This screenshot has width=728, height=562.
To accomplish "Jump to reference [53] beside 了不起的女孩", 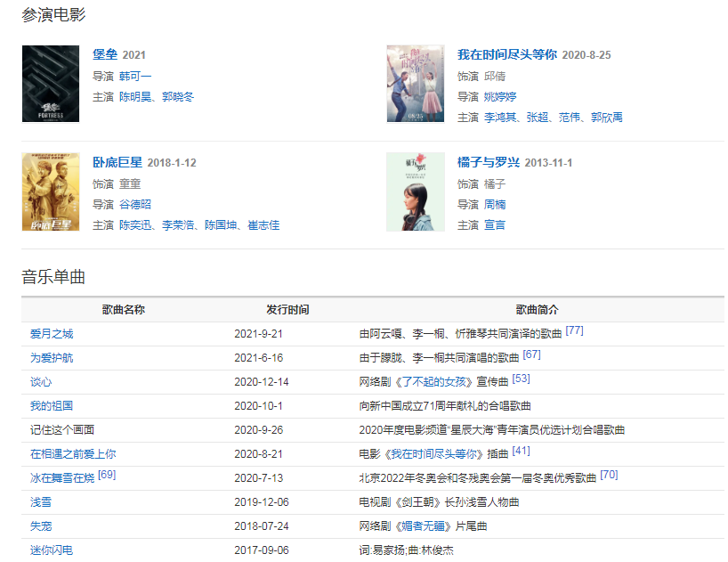I will tap(521, 379).
